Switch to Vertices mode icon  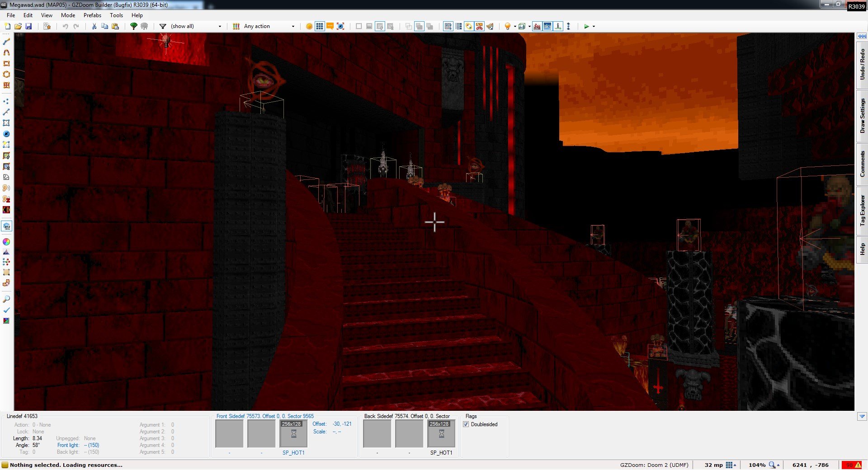pos(6,101)
